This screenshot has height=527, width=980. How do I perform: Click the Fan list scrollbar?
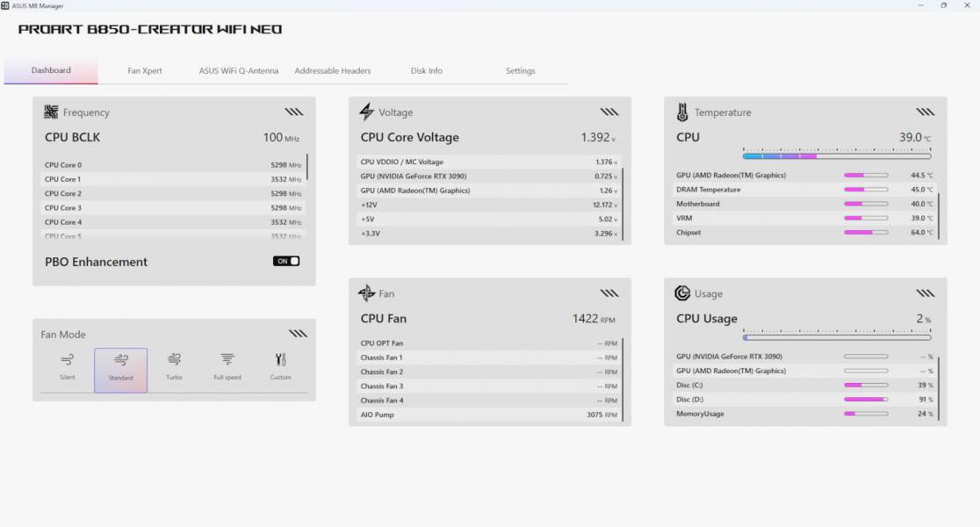click(623, 379)
